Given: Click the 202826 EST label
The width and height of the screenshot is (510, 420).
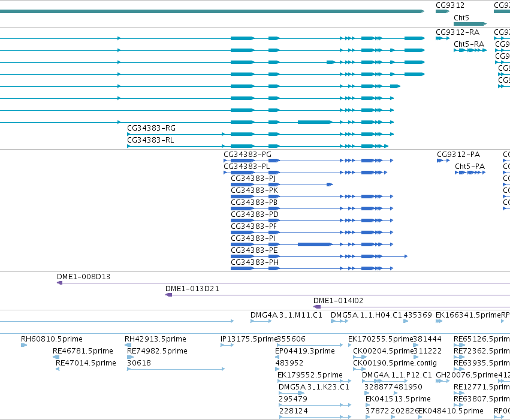Looking at the screenshot, I should point(405,411).
